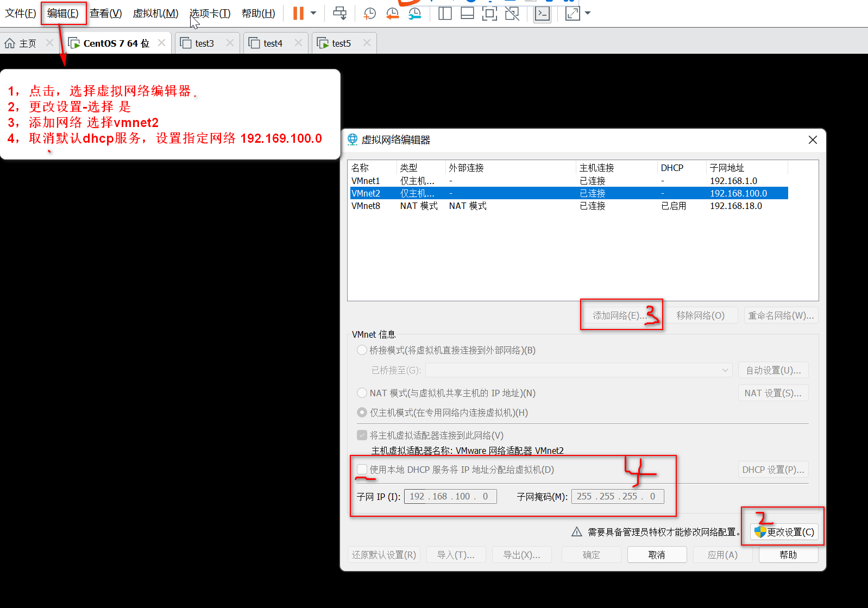Toggle the 使用本地 DHCP 服务 checkbox
This screenshot has width=868, height=608.
362,470
